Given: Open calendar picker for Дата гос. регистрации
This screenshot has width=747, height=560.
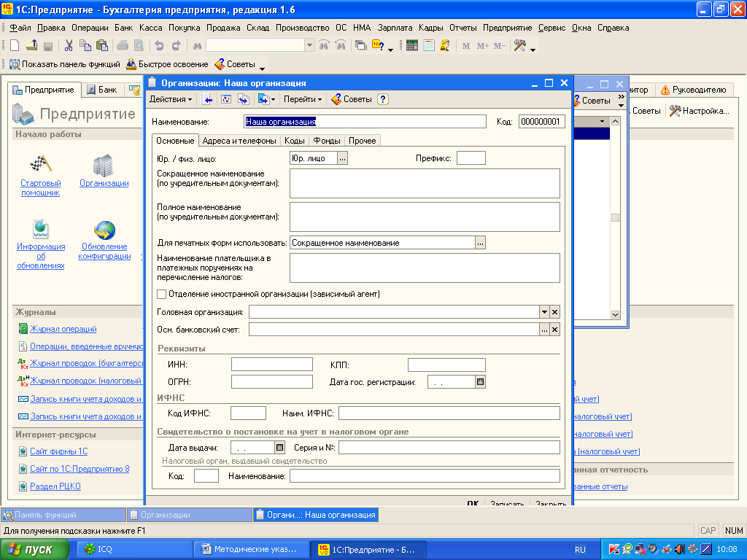Looking at the screenshot, I should 480,382.
